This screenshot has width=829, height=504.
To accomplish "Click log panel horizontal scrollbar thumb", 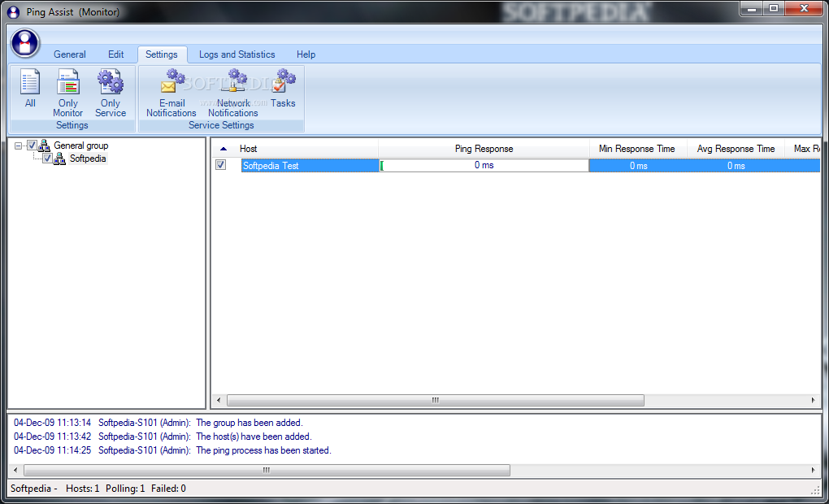I will (x=267, y=470).
